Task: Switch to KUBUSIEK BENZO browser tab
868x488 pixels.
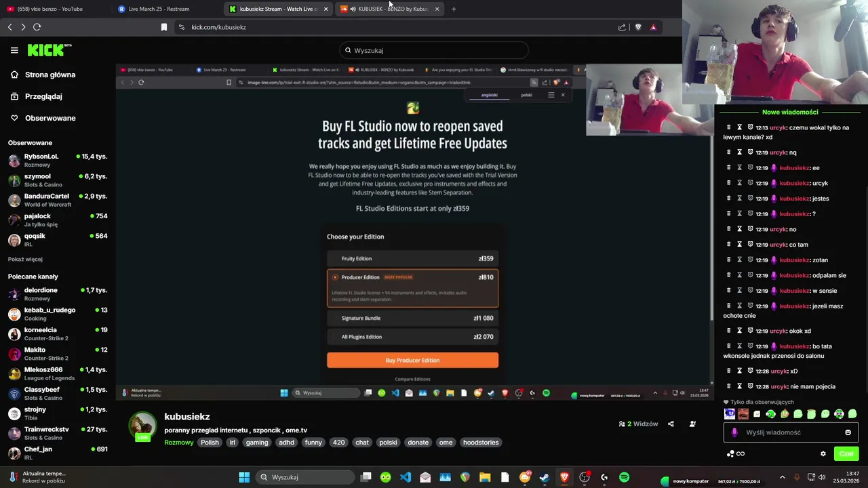Action: point(389,9)
